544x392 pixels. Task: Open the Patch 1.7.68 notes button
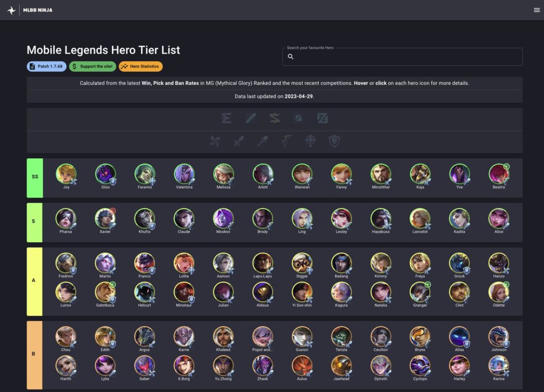coord(47,66)
